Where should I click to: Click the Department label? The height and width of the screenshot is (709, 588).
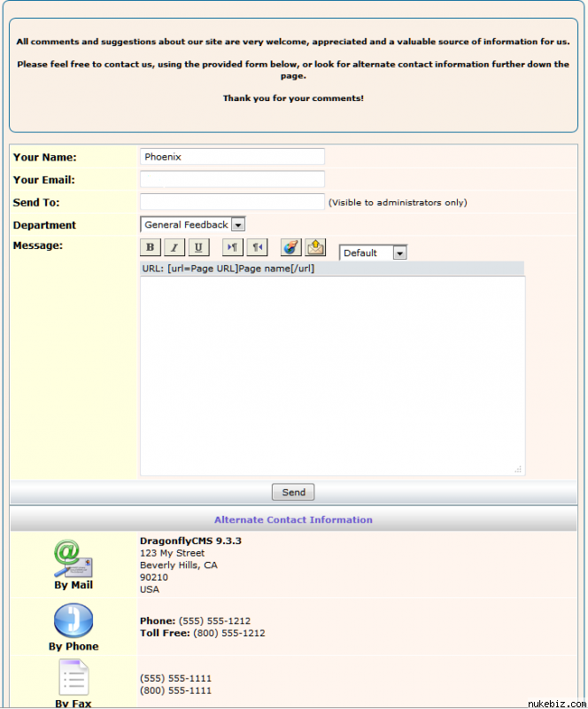click(x=44, y=225)
